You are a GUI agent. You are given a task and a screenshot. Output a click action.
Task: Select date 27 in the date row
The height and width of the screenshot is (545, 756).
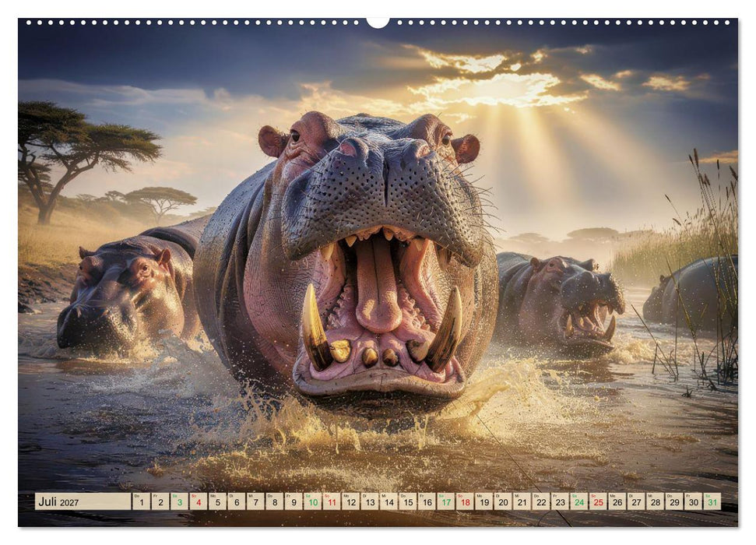pyautogui.click(x=636, y=501)
